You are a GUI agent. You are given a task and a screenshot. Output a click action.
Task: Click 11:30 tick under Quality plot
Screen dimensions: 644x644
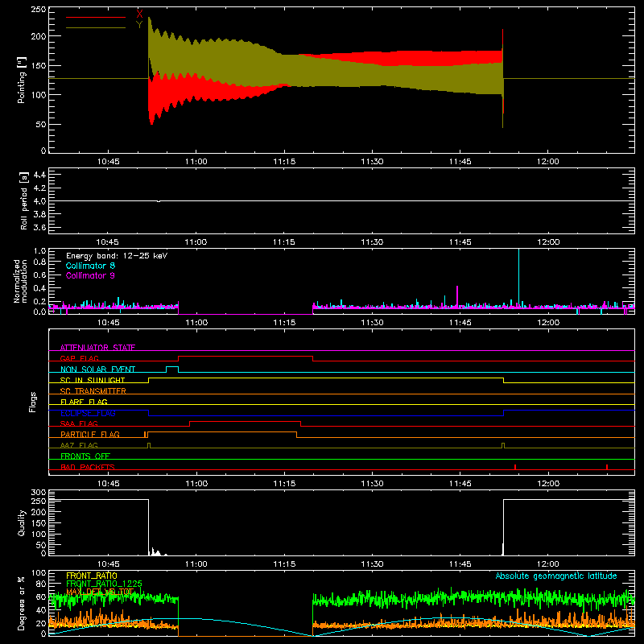(x=372, y=564)
